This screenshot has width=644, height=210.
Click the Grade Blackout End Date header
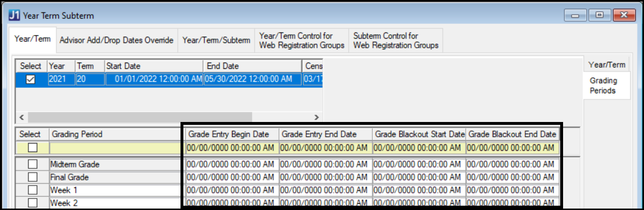click(512, 134)
